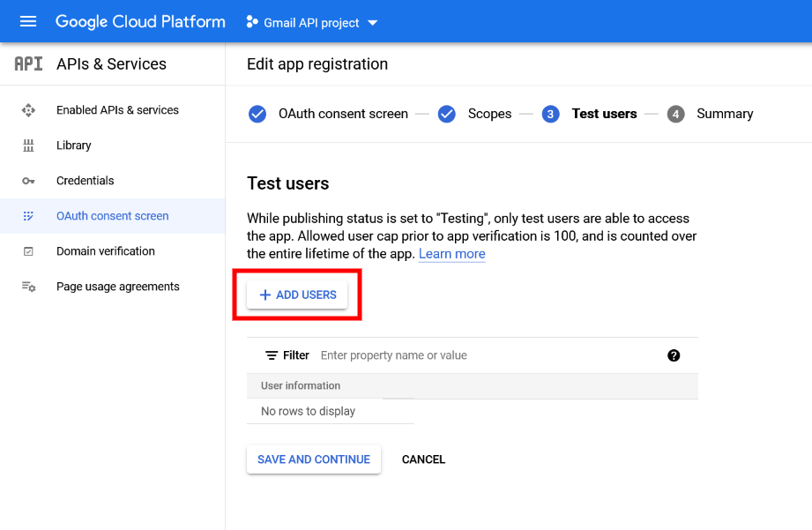This screenshot has width=812, height=530.
Task: Cancel the app registration edit
Action: click(x=423, y=459)
